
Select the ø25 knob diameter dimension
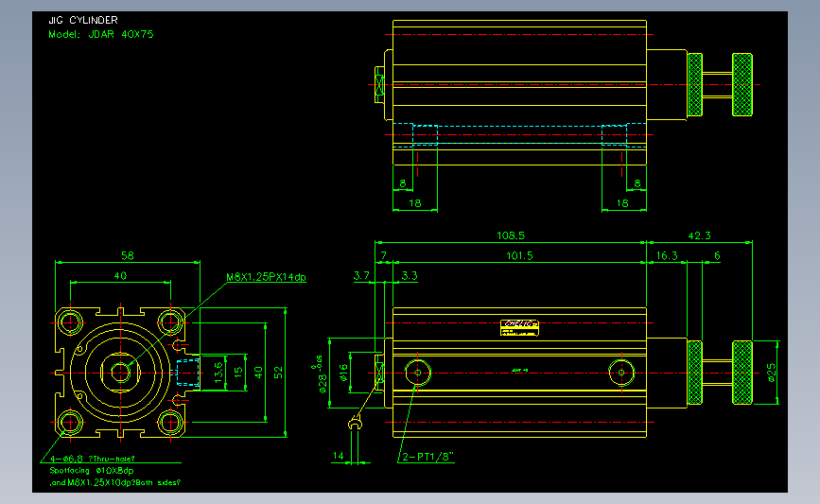point(772,373)
